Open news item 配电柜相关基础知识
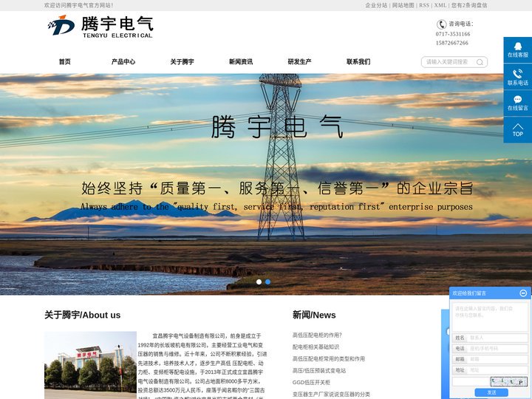This screenshot has width=532, height=399. 316,347
